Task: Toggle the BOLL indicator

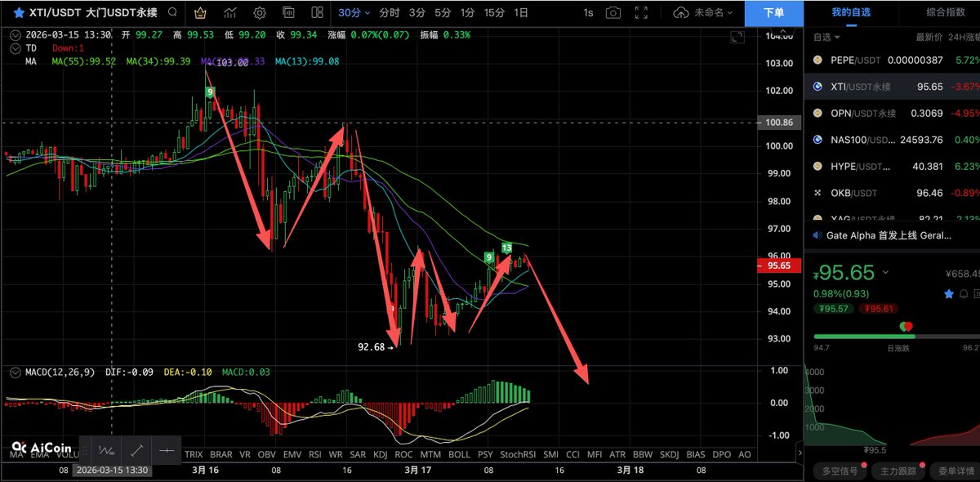Action: 460,454
